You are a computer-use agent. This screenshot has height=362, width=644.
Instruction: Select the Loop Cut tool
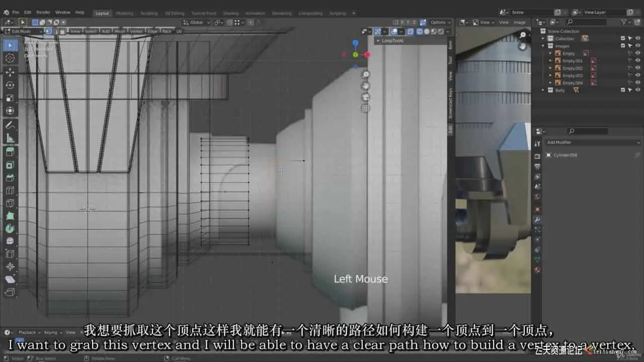pos(10,191)
